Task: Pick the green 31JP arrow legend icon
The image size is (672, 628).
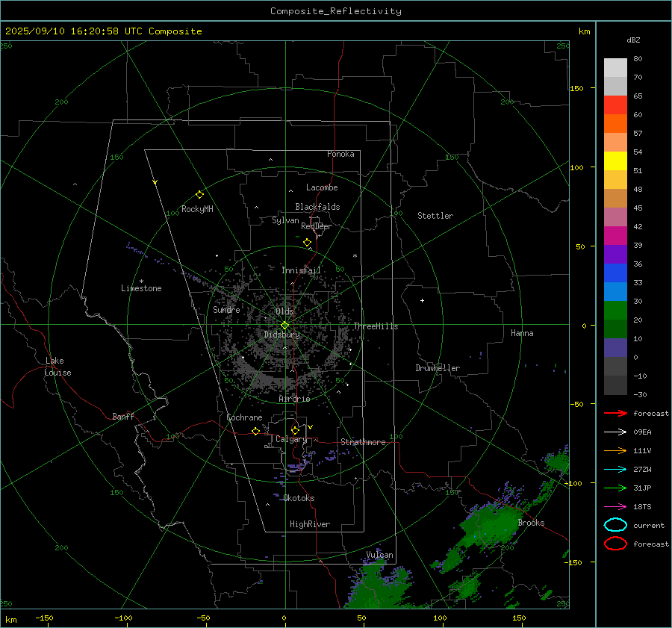Action: (x=615, y=488)
